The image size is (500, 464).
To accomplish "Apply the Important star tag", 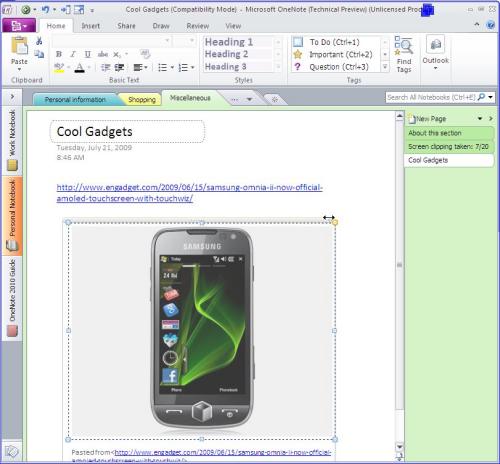I will [x=298, y=54].
